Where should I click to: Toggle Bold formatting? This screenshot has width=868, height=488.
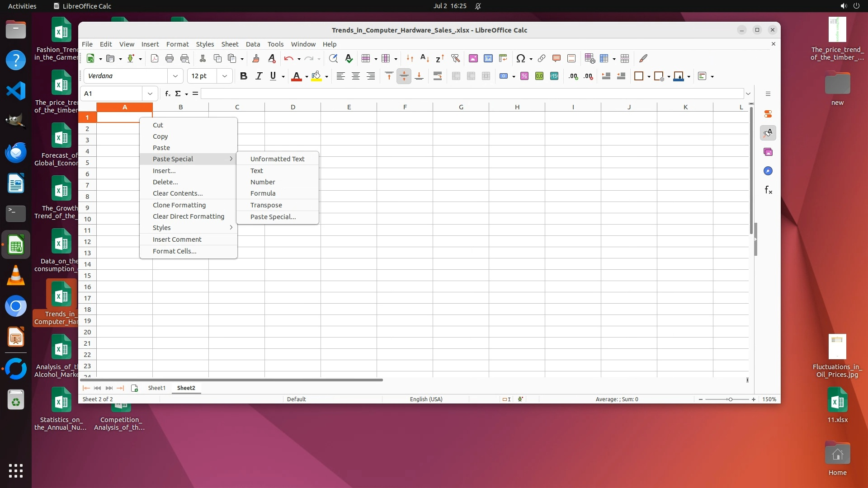(x=243, y=76)
